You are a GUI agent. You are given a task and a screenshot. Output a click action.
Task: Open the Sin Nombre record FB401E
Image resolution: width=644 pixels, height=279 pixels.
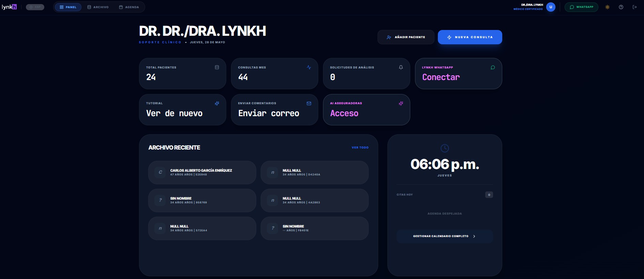pos(315,228)
